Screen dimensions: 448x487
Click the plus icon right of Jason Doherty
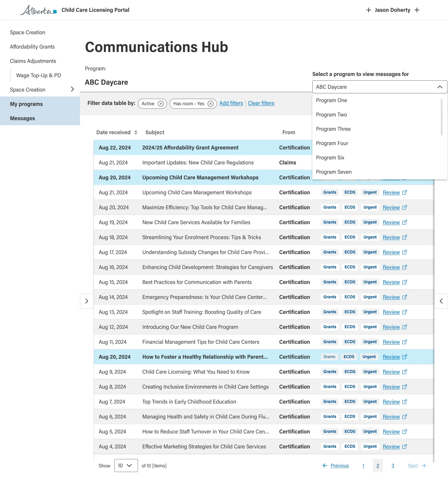click(x=417, y=10)
